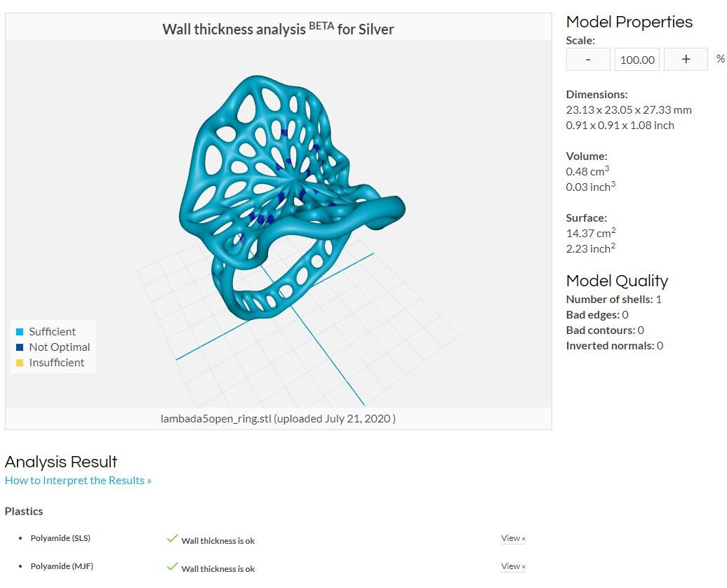Click the green checkmark for Polyamide (SLS)
The width and height of the screenshot is (727, 588).
point(172,538)
